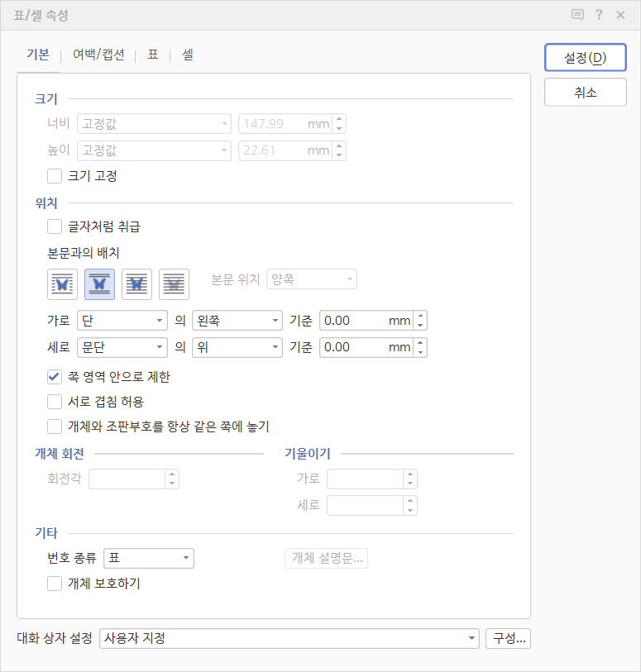
Task: Open the 가로 단 dropdown
Action: point(122,321)
